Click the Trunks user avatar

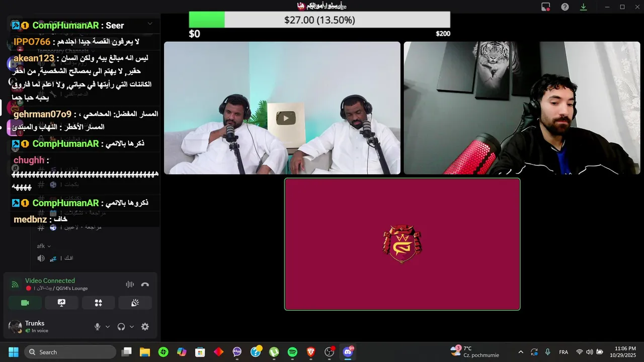pyautogui.click(x=15, y=327)
